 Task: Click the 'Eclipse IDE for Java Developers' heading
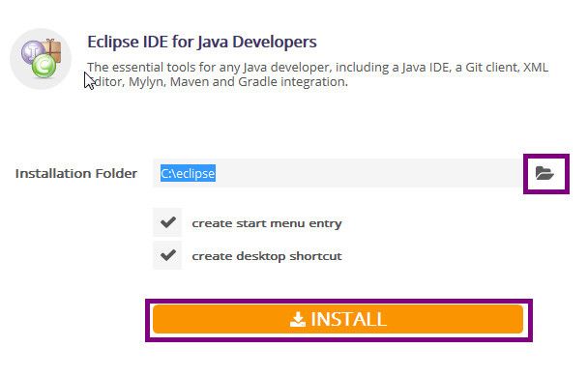202,42
